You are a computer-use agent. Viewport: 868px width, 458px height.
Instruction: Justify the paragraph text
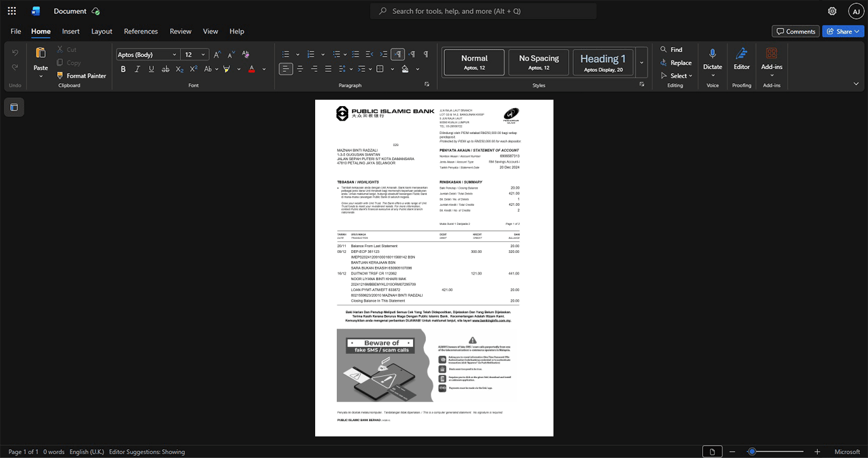tap(328, 69)
